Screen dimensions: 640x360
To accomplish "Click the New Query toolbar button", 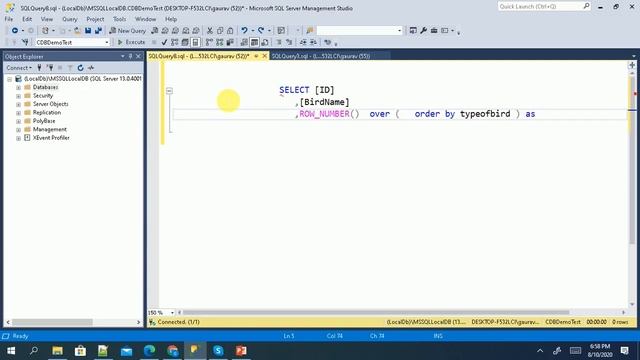I will (127, 31).
